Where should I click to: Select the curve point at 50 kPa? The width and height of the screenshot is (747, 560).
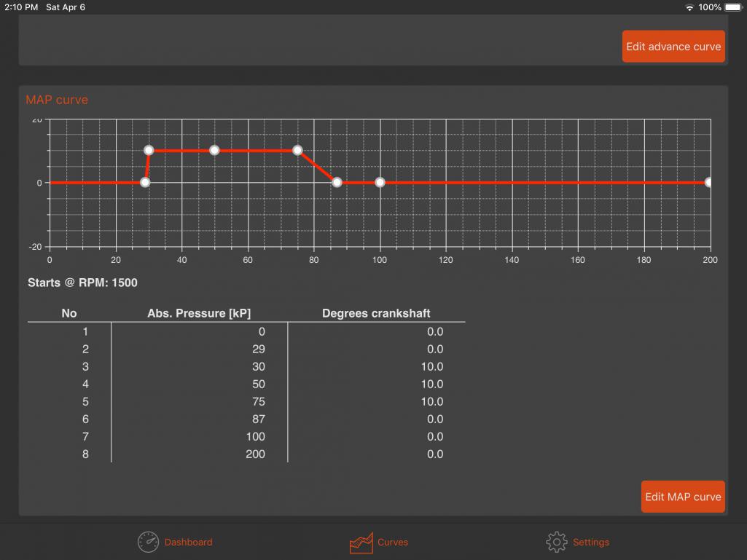(x=214, y=150)
